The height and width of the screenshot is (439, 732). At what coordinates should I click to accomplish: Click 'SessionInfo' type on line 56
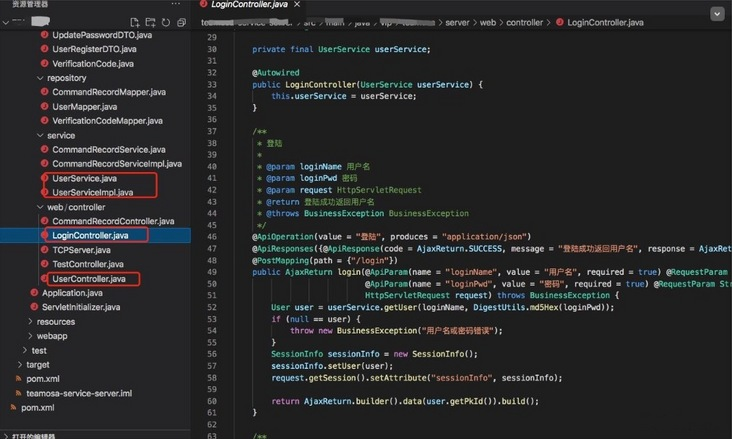coord(297,354)
